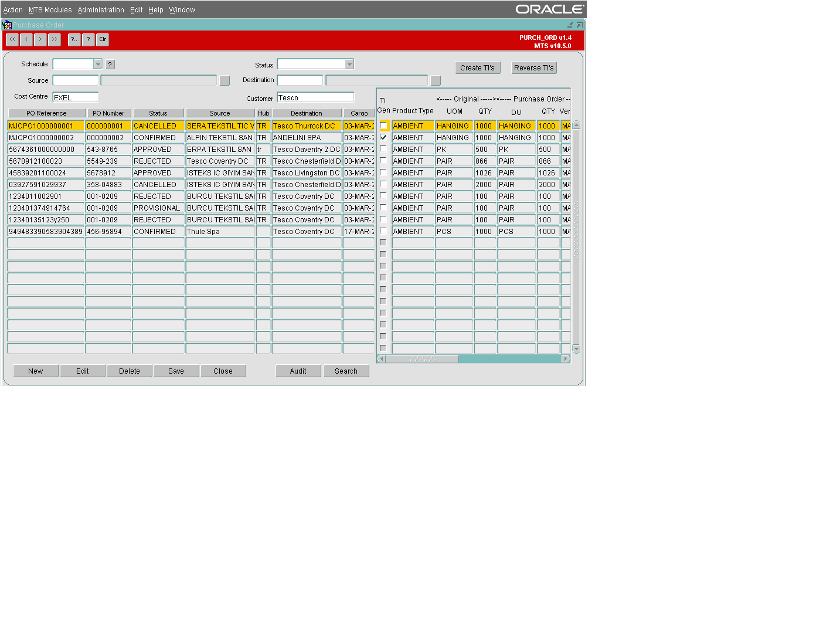The image size is (840, 630).
Task: Open the Help menu
Action: pyautogui.click(x=156, y=10)
